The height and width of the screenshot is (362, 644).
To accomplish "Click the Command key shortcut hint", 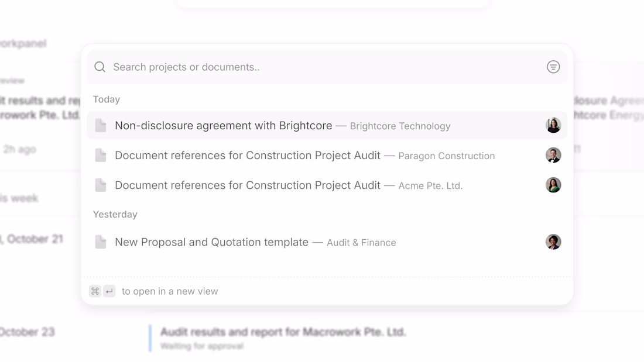I will [x=95, y=291].
